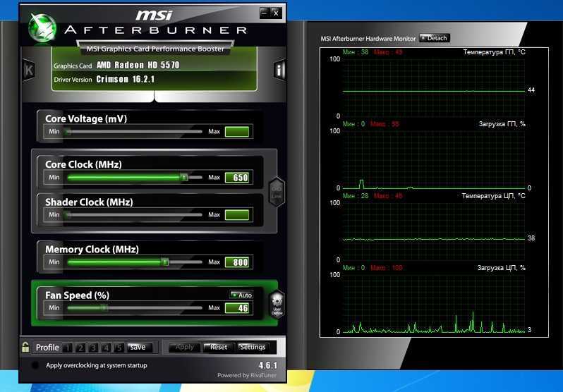Click the Apply button
Viewport: 563px width, 392px height.
[x=185, y=347]
